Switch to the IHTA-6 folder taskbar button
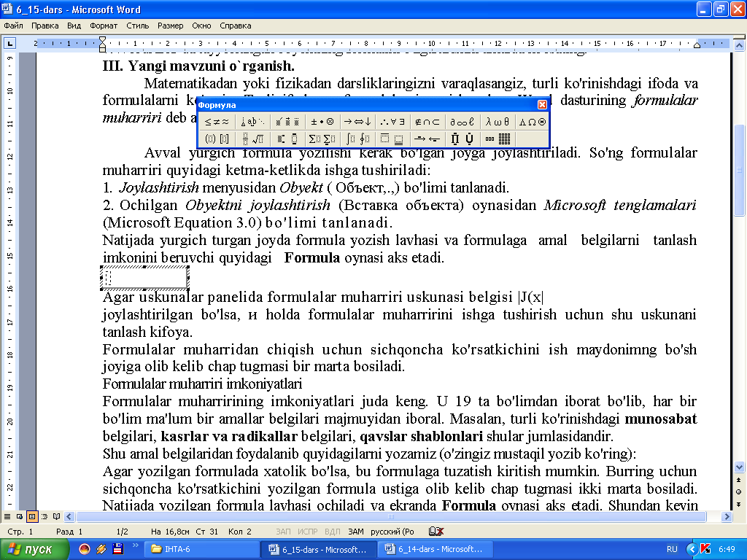This screenshot has height=560, width=747. tap(202, 549)
